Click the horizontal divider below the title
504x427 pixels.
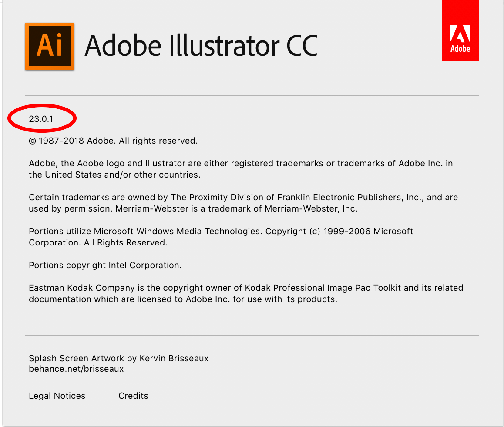(x=252, y=95)
